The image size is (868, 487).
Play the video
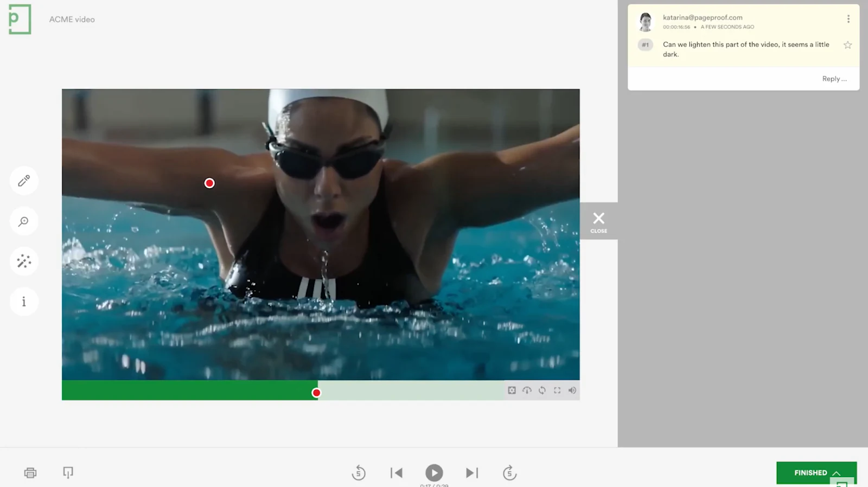pos(434,473)
